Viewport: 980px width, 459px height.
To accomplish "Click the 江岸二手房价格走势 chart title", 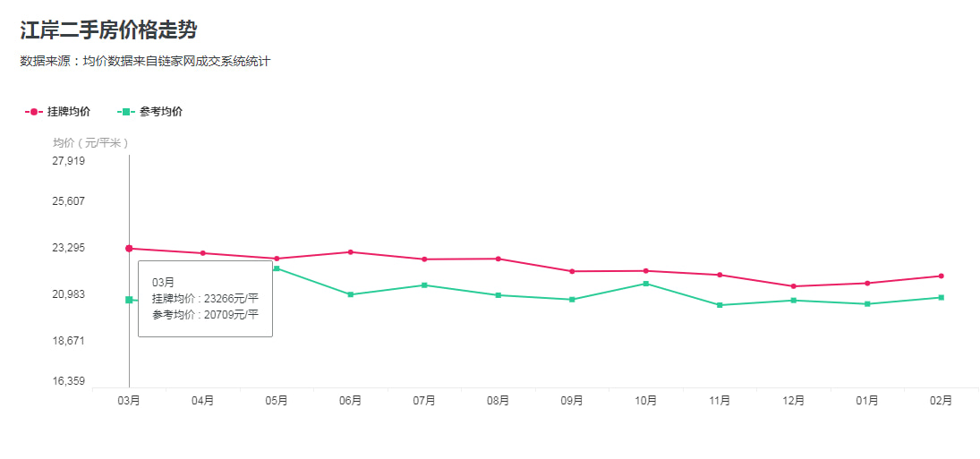I will (x=108, y=30).
